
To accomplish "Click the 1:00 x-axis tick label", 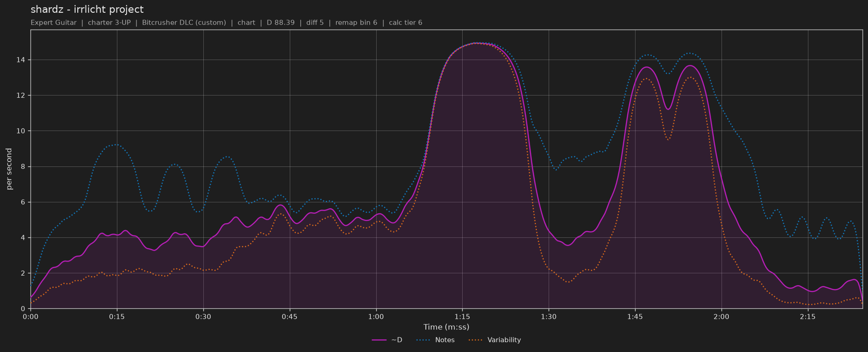I will click(x=376, y=317).
